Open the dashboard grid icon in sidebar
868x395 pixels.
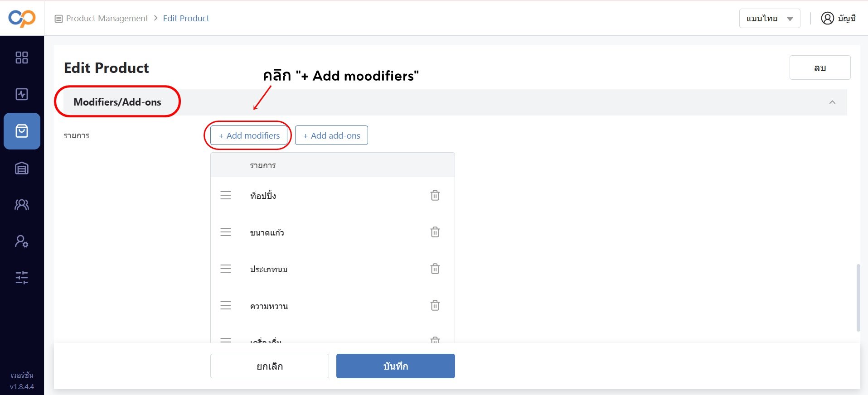[x=22, y=58]
